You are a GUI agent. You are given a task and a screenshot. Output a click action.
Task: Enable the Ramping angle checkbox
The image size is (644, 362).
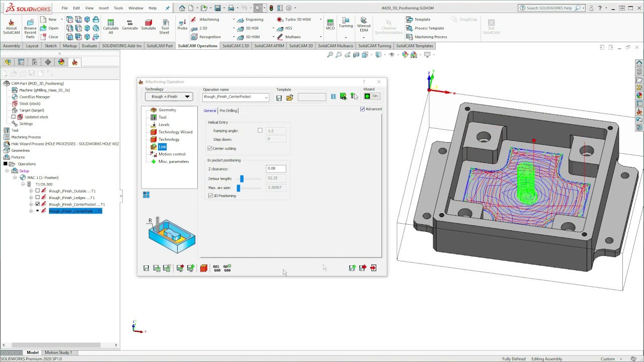(x=260, y=131)
